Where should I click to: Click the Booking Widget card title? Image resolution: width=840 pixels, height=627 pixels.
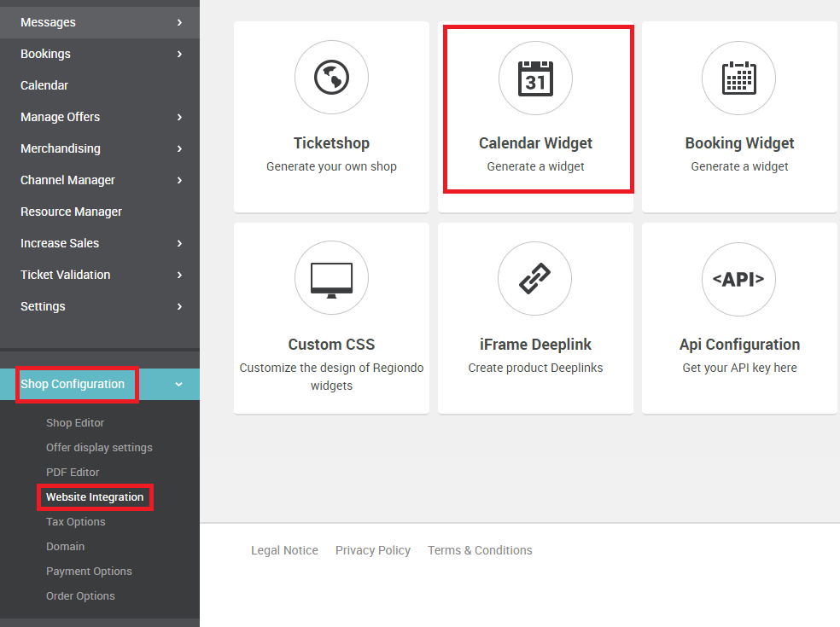click(739, 143)
